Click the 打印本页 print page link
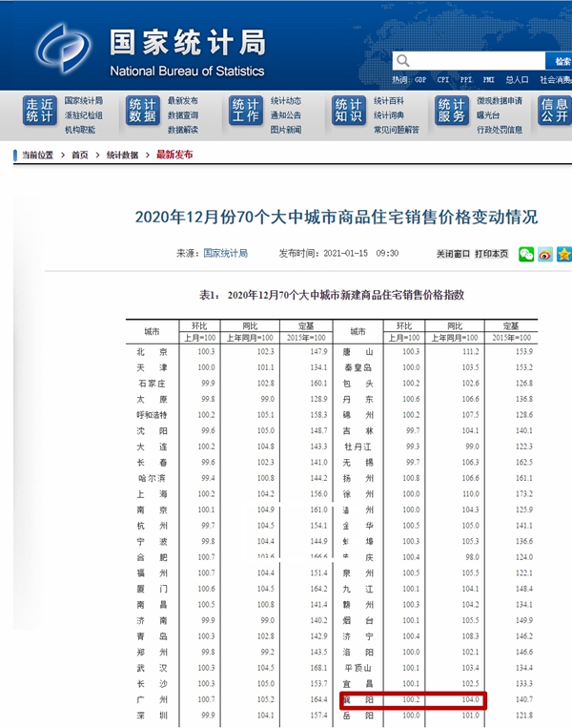 492,254
